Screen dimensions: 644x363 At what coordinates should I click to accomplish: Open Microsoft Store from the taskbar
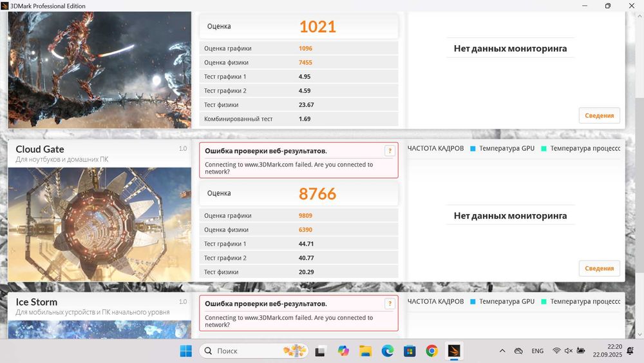tap(410, 351)
